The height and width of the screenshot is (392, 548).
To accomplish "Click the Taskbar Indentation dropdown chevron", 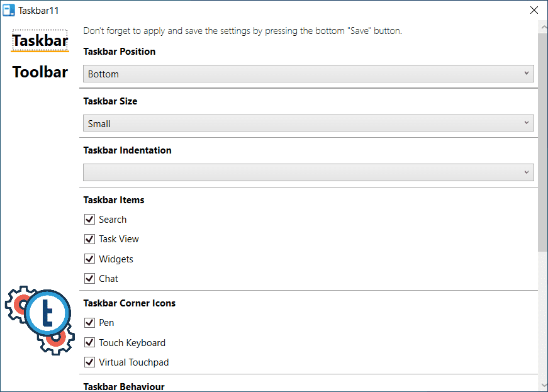I will 527,172.
